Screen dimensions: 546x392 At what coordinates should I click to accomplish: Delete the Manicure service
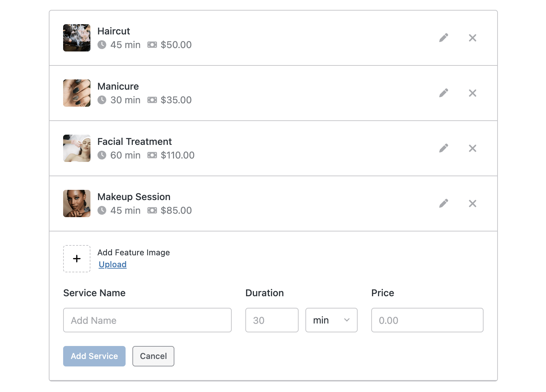[473, 93]
